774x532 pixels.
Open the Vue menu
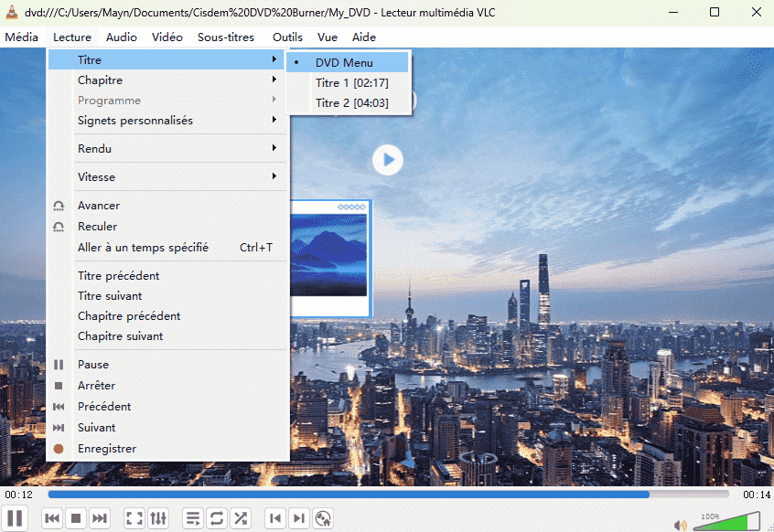(x=328, y=37)
